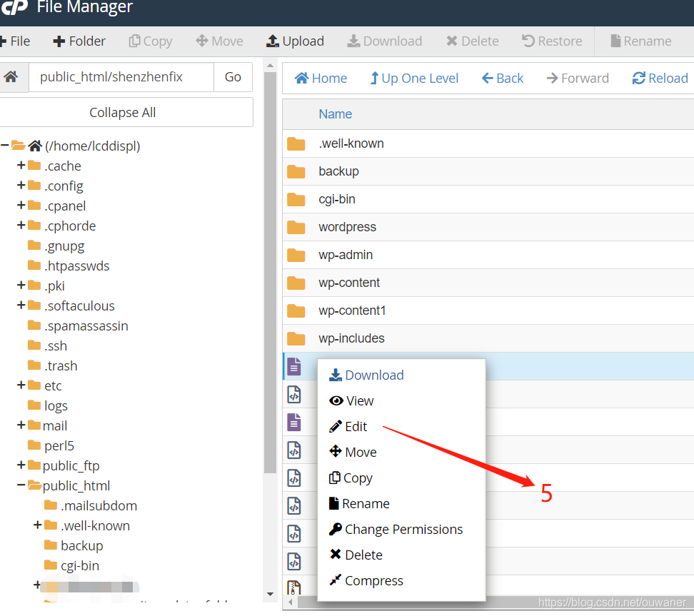Expand the .cache folder in tree

[x=21, y=165]
